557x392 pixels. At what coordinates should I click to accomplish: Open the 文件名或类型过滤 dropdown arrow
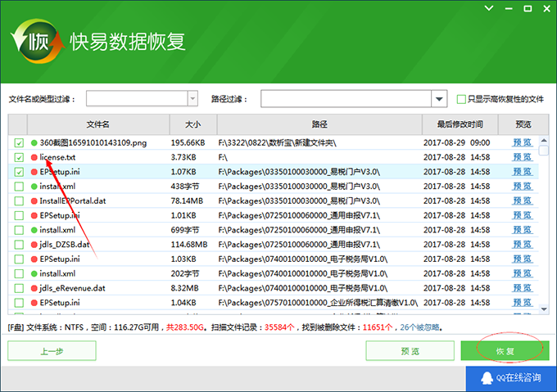(x=192, y=99)
